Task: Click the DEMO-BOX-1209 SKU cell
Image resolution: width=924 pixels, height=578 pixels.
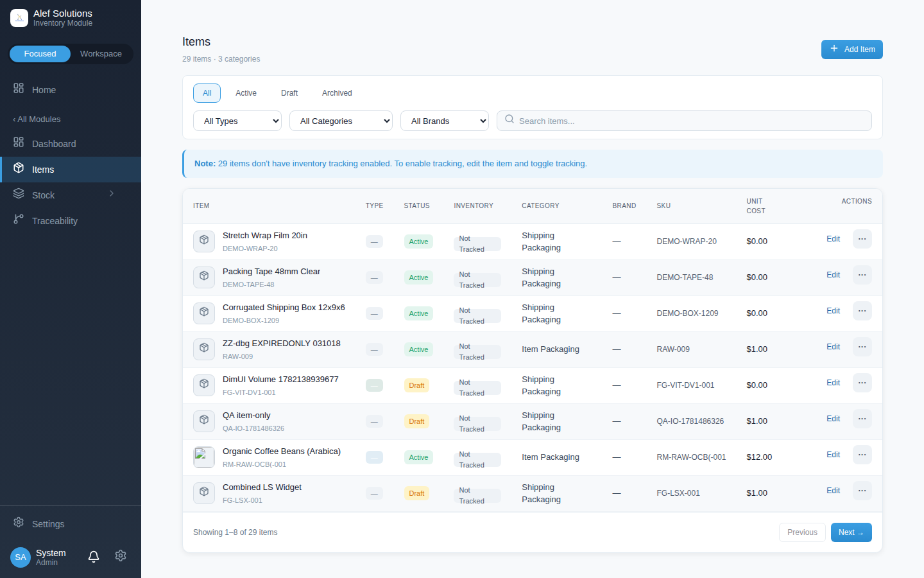Action: tap(687, 313)
